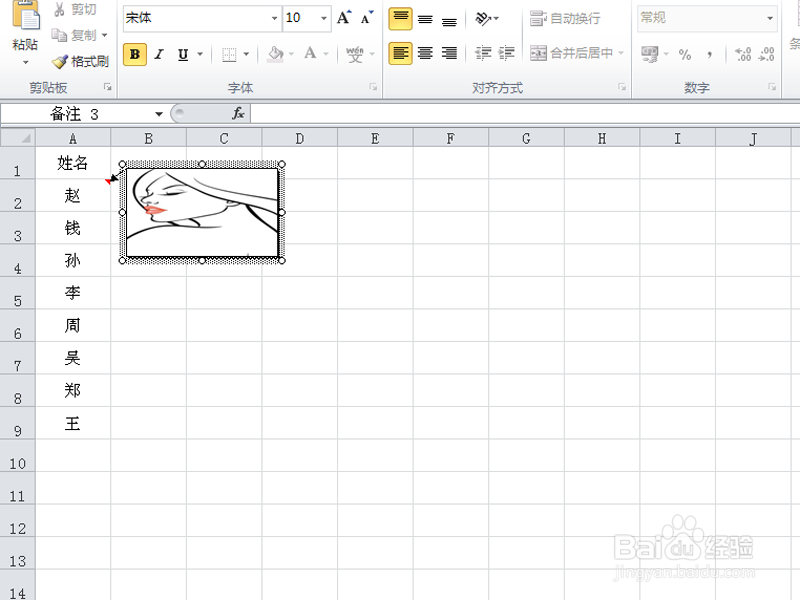Image resolution: width=800 pixels, height=600 pixels.
Task: Apply percent style format
Action: tap(685, 54)
